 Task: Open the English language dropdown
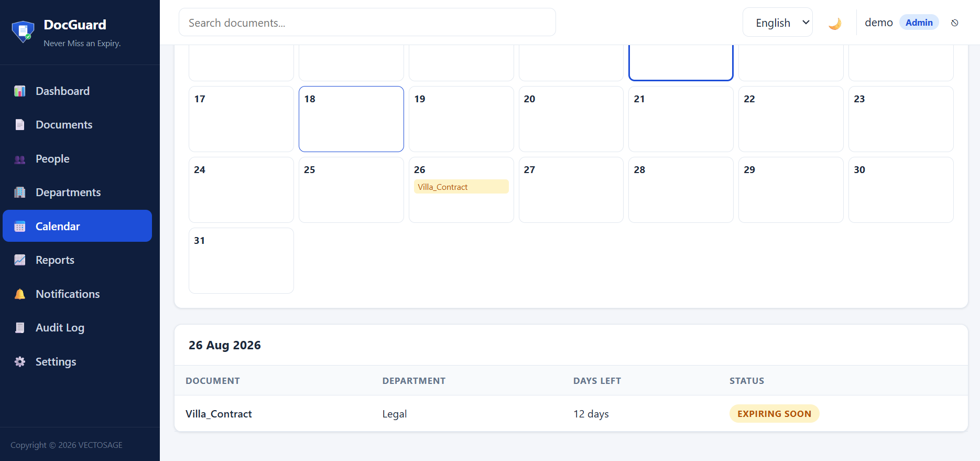point(778,23)
